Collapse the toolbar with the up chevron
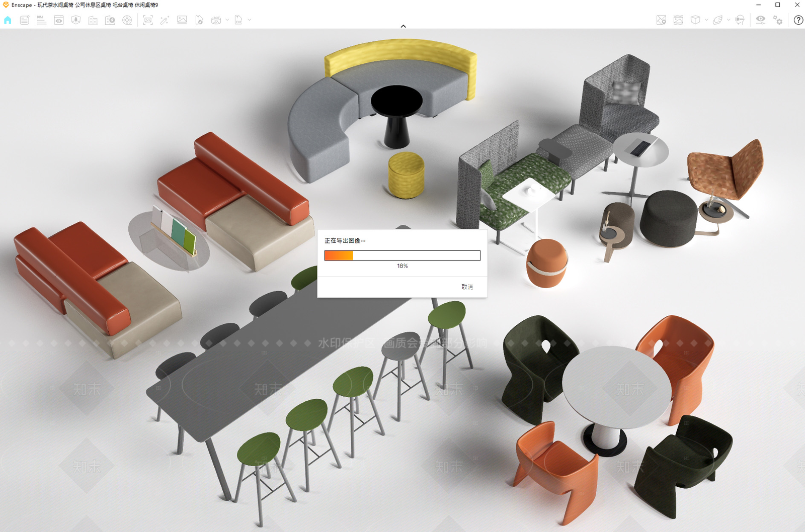The image size is (805, 532). 403,26
